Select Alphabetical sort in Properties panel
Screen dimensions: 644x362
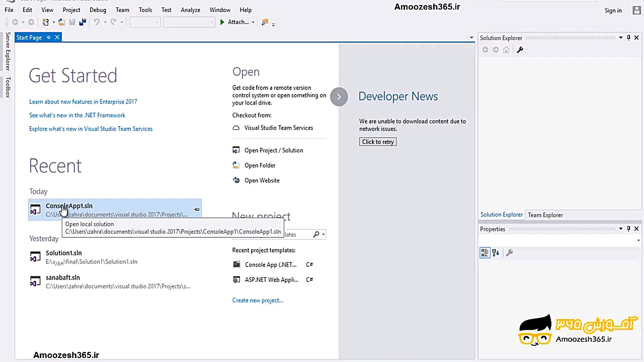coord(496,253)
